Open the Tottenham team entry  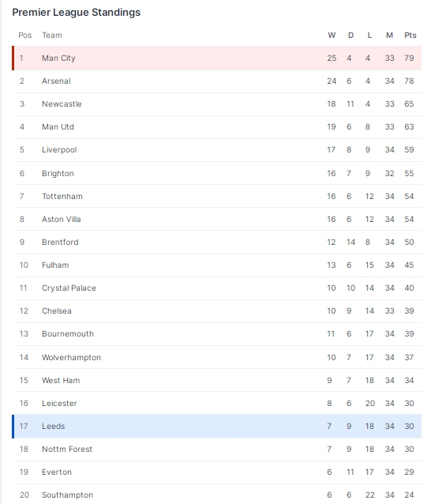[62, 196]
